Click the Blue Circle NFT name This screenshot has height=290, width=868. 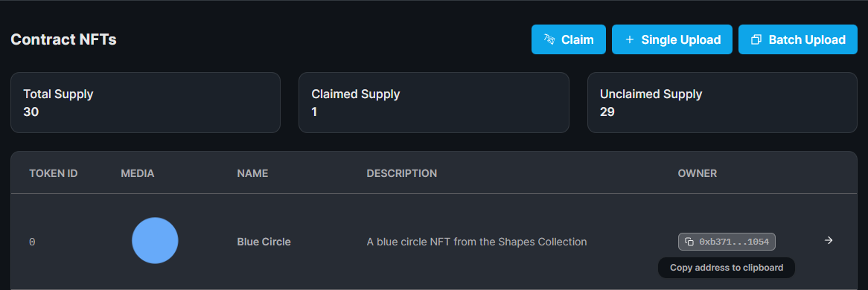tap(264, 242)
